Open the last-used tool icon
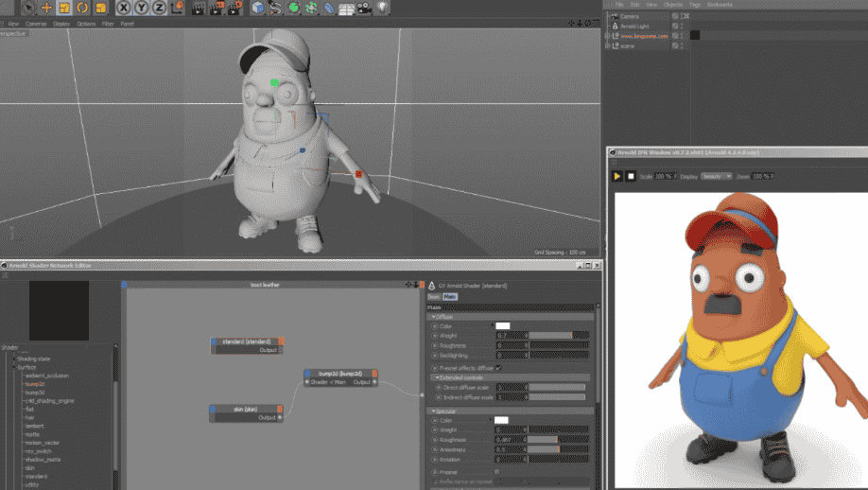This screenshot has width=868, height=490. pyautogui.click(x=101, y=8)
